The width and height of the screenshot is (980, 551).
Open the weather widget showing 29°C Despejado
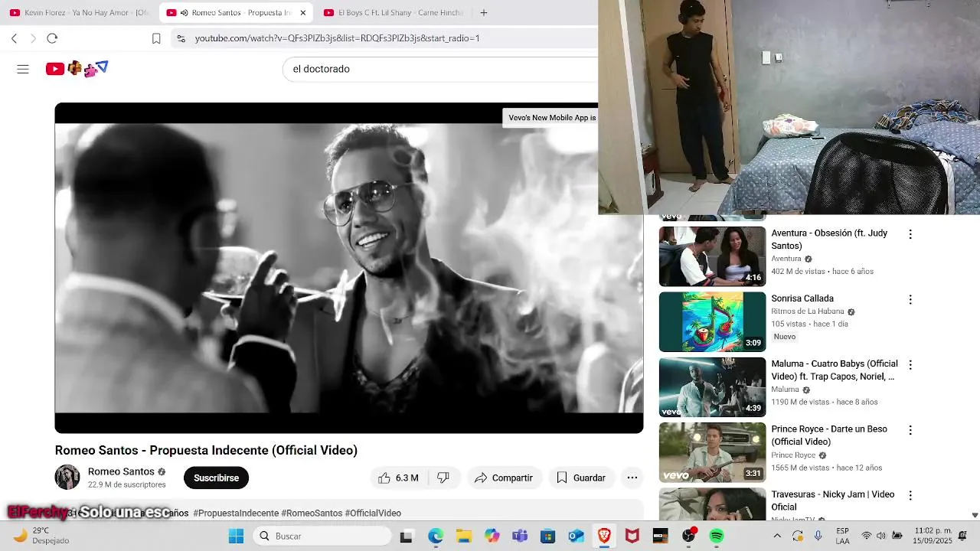pos(42,536)
